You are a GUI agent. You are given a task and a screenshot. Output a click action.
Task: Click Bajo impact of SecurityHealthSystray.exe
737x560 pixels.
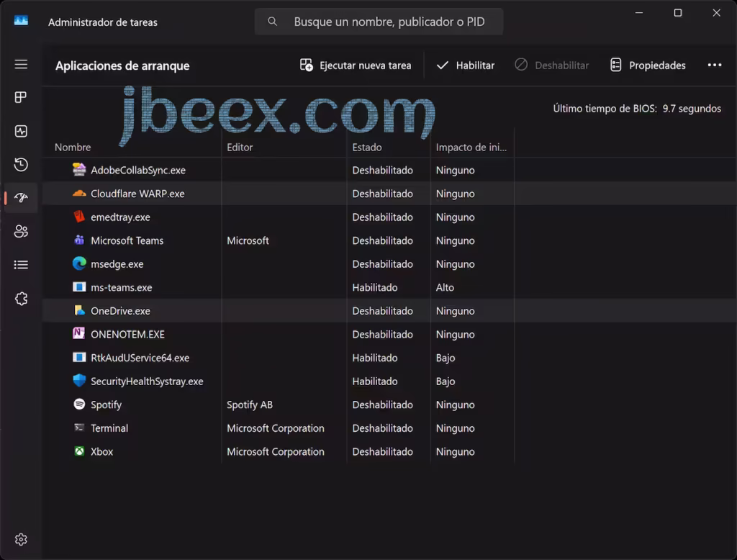(445, 381)
